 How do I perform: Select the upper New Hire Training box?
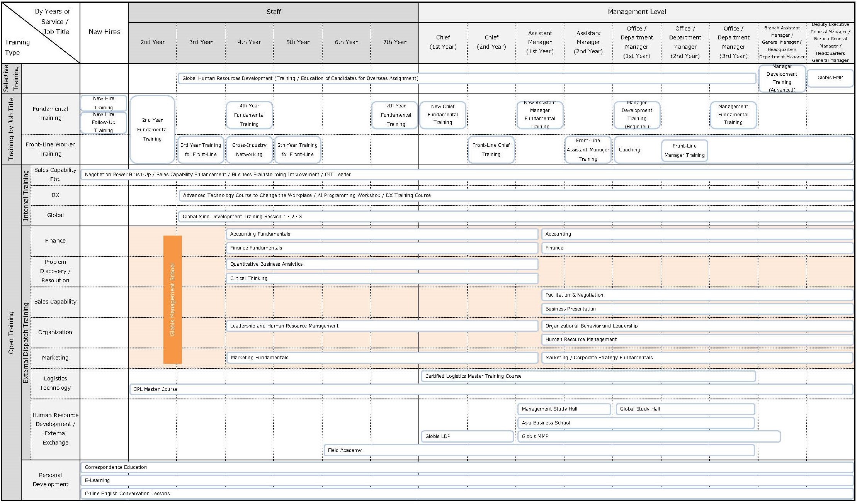tap(104, 103)
